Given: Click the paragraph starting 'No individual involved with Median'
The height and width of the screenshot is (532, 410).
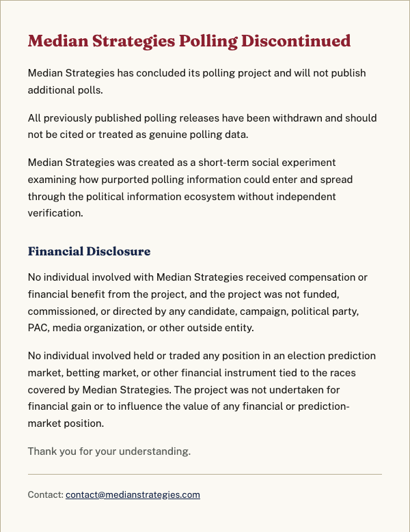Looking at the screenshot, I should click(x=197, y=303).
